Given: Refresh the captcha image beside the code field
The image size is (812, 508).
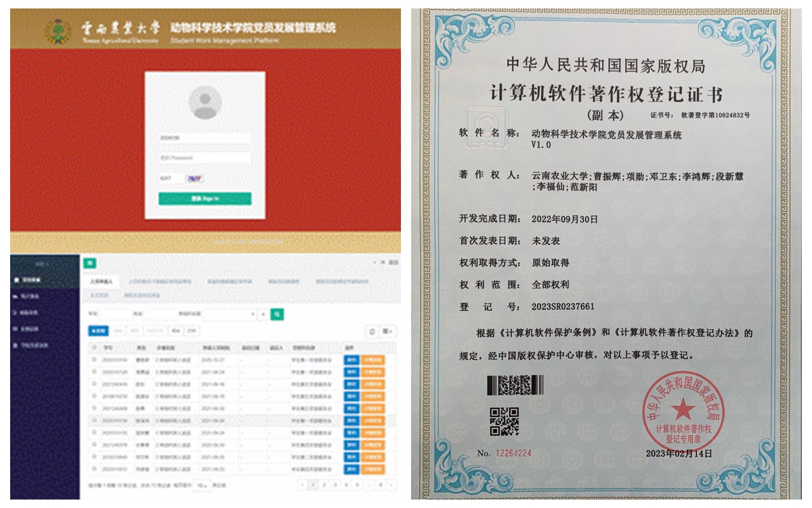Looking at the screenshot, I should pyautogui.click(x=195, y=178).
